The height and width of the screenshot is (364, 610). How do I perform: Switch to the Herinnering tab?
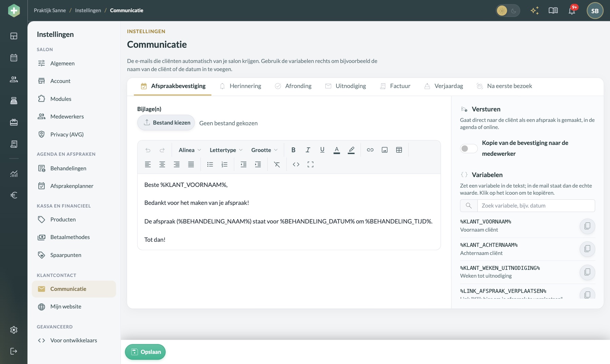(x=240, y=86)
